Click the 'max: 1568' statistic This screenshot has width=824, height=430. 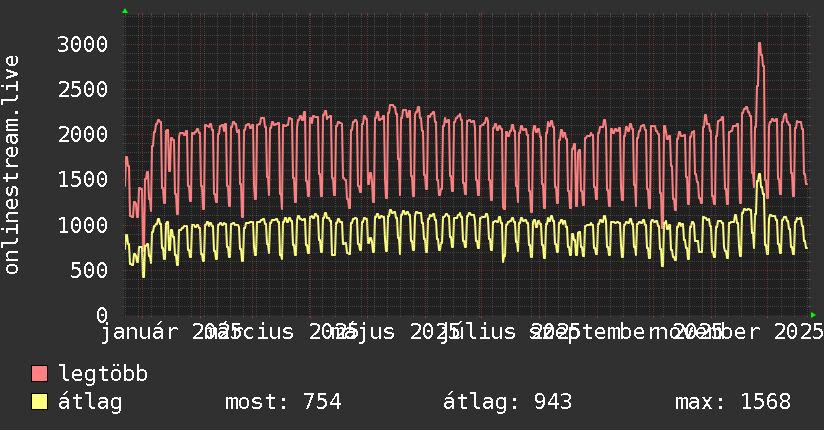733,402
